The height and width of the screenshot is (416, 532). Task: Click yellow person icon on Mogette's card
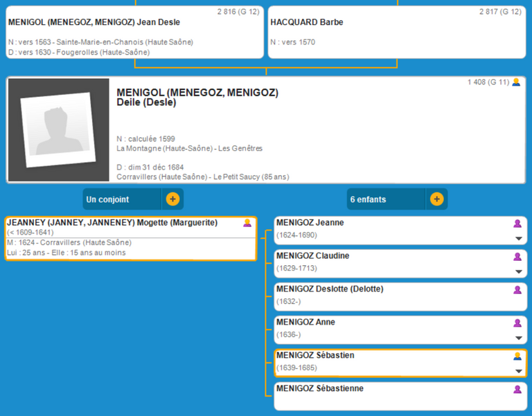247,223
